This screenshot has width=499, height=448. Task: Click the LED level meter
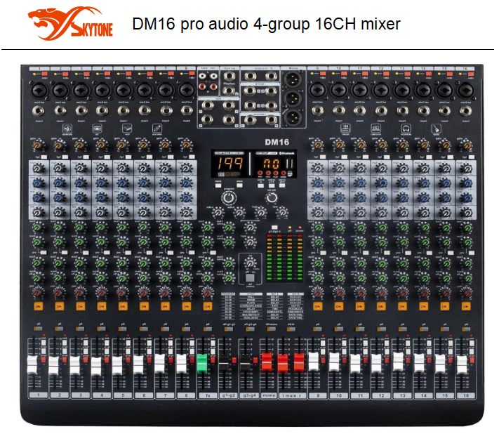pos(284,258)
